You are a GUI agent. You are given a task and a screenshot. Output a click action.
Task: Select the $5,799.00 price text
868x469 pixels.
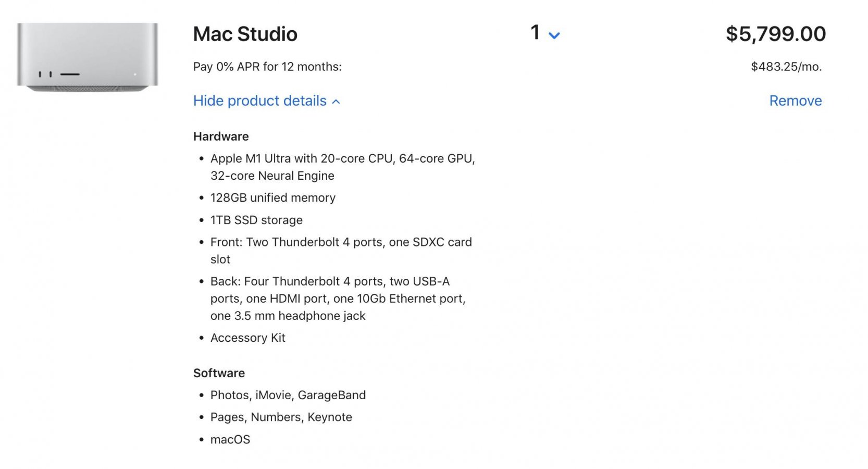point(777,33)
